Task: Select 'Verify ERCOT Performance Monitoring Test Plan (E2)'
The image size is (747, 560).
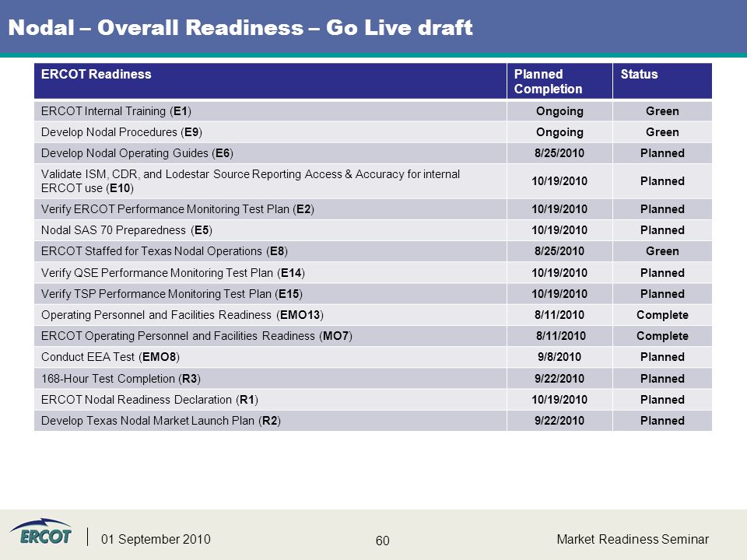Action: (x=177, y=209)
